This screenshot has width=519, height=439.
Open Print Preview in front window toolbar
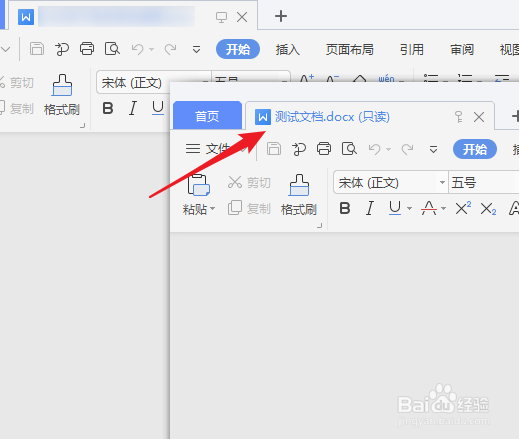click(349, 149)
